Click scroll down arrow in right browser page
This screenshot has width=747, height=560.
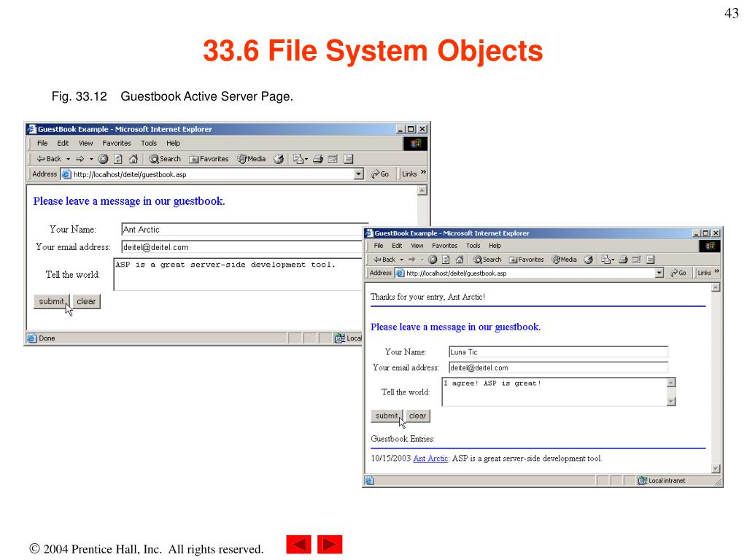[x=716, y=469]
